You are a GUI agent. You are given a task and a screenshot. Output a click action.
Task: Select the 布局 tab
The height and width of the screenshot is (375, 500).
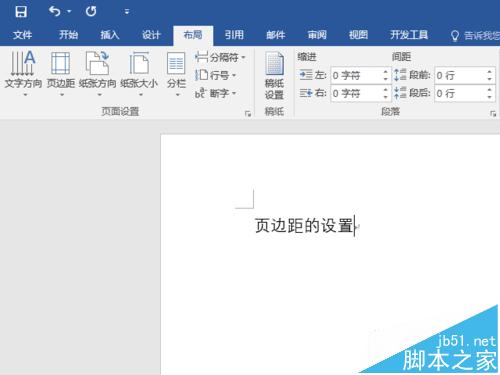(193, 35)
